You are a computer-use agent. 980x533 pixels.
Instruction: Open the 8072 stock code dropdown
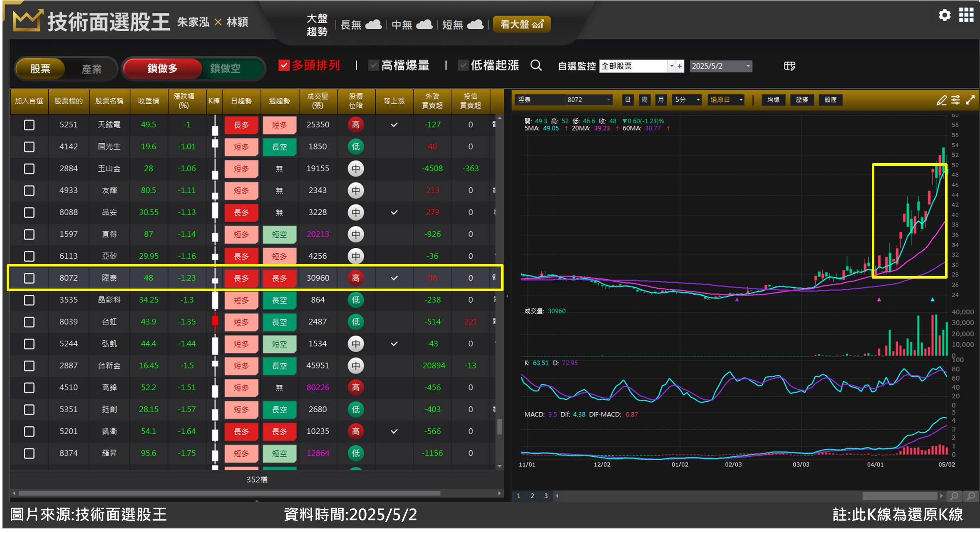pyautogui.click(x=608, y=100)
